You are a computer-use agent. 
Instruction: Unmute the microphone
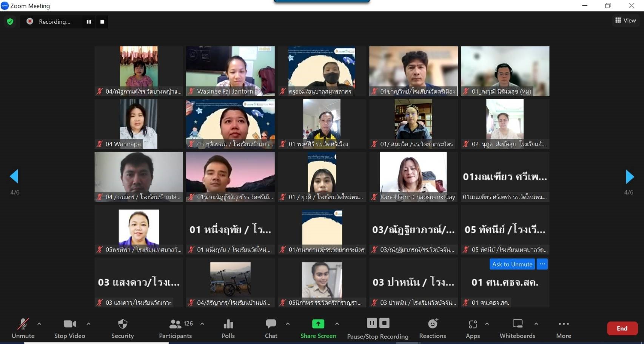[x=23, y=329]
